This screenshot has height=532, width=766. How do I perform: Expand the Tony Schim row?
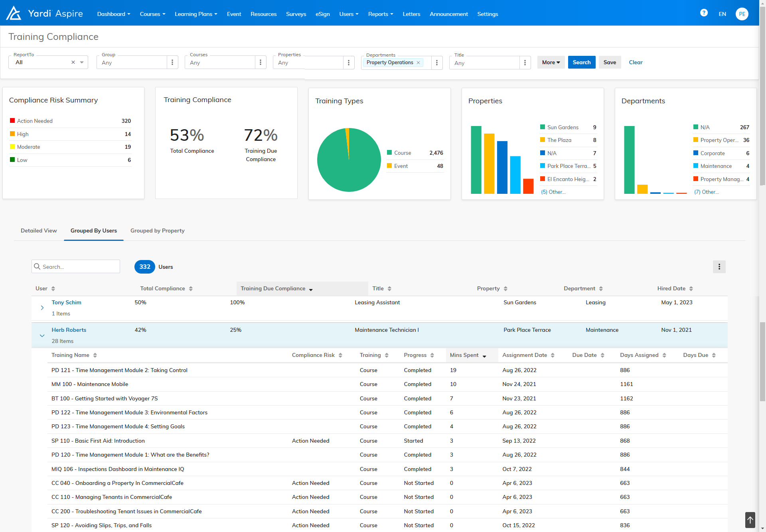click(42, 308)
